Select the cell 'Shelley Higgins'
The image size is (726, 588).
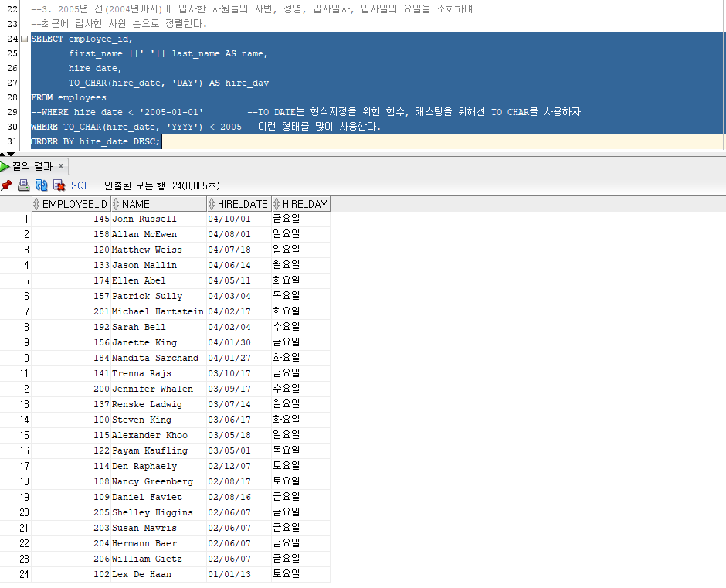(159, 512)
